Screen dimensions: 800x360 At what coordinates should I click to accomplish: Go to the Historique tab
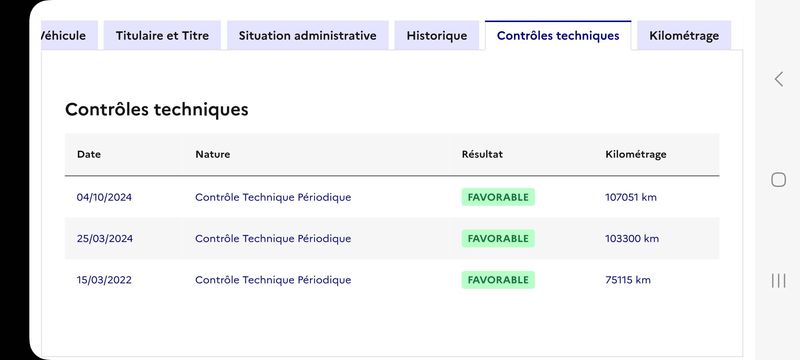point(437,36)
